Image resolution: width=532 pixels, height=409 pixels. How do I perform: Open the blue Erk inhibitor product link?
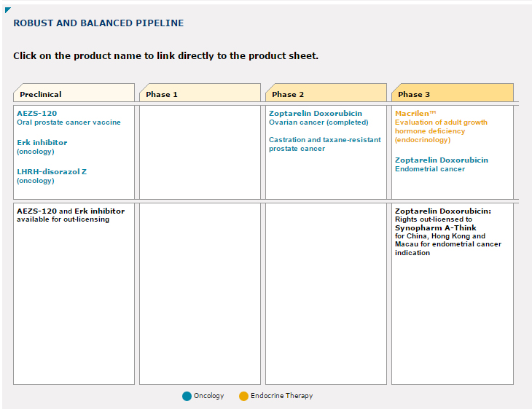pyautogui.click(x=42, y=143)
